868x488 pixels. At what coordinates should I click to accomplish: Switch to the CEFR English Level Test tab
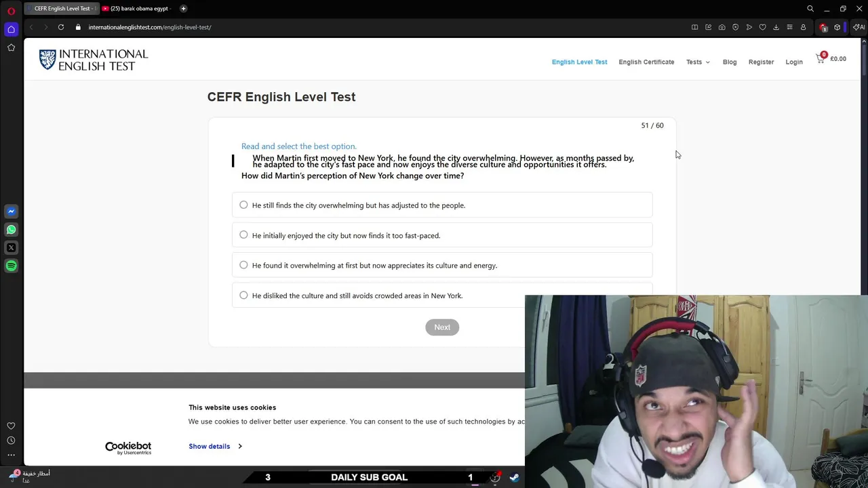pos(62,9)
